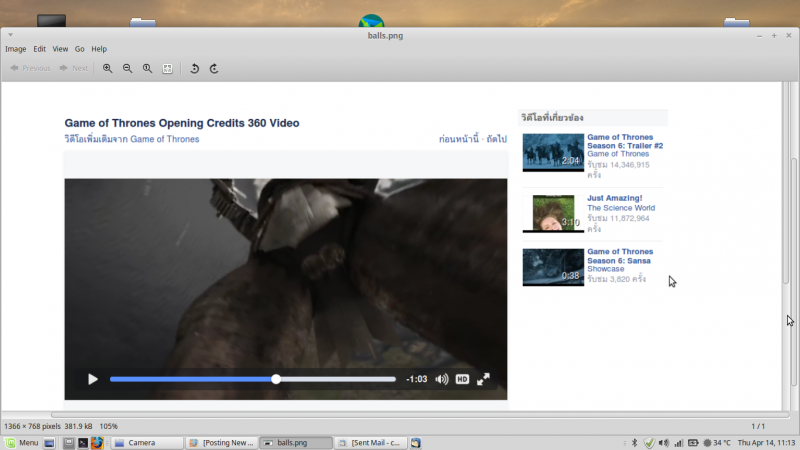Viewport: 800px width, 450px height.
Task: Click the 105% zoom level in status bar
Action: 108,426
